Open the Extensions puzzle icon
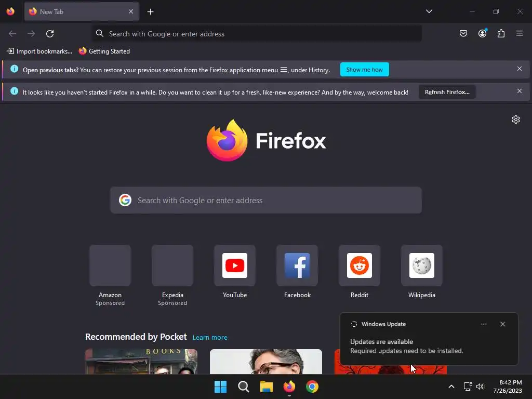Image resolution: width=532 pixels, height=399 pixels. pyautogui.click(x=501, y=33)
